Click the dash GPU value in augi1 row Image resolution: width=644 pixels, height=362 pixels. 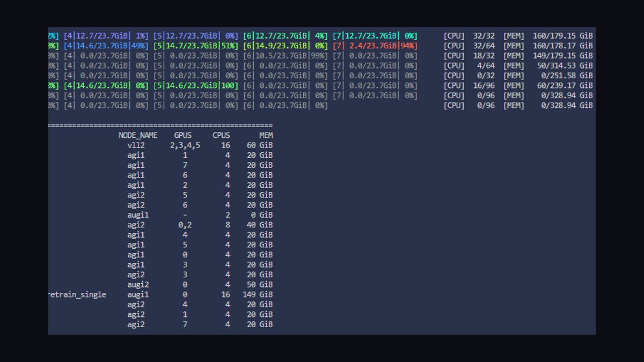pyautogui.click(x=185, y=215)
